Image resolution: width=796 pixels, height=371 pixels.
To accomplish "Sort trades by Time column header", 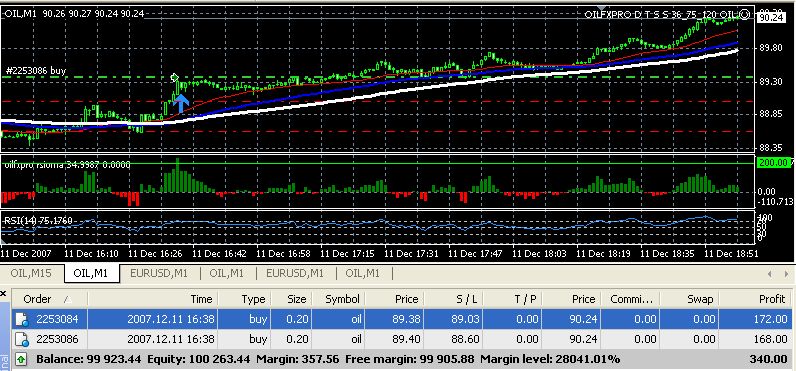I will (x=152, y=299).
